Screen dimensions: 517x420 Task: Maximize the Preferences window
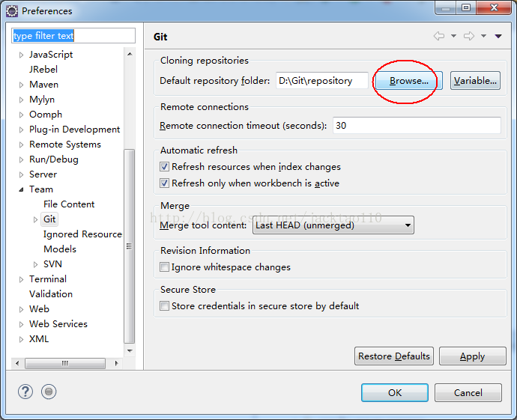coord(466,7)
